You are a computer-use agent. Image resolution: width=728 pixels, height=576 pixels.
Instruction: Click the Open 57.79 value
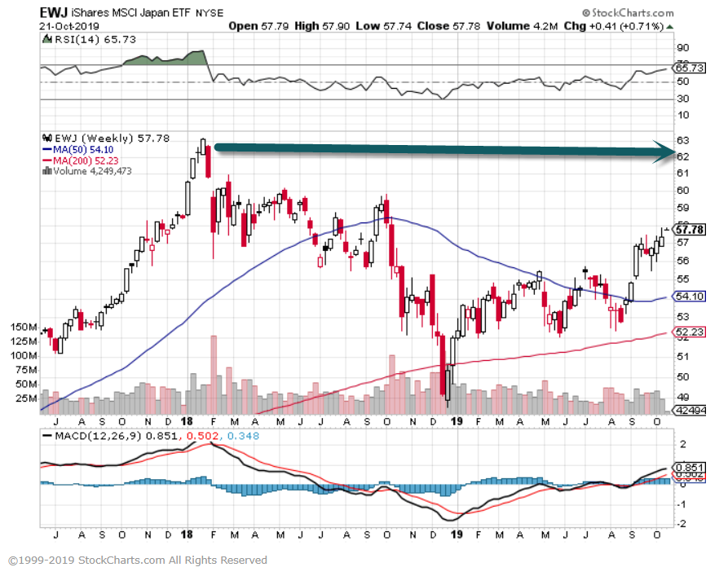click(x=258, y=26)
